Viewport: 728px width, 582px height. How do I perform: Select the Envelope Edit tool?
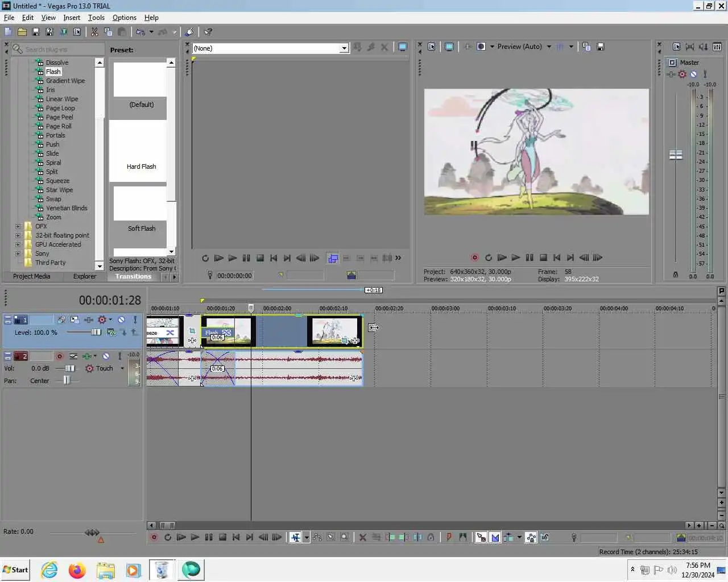pyautogui.click(x=317, y=537)
